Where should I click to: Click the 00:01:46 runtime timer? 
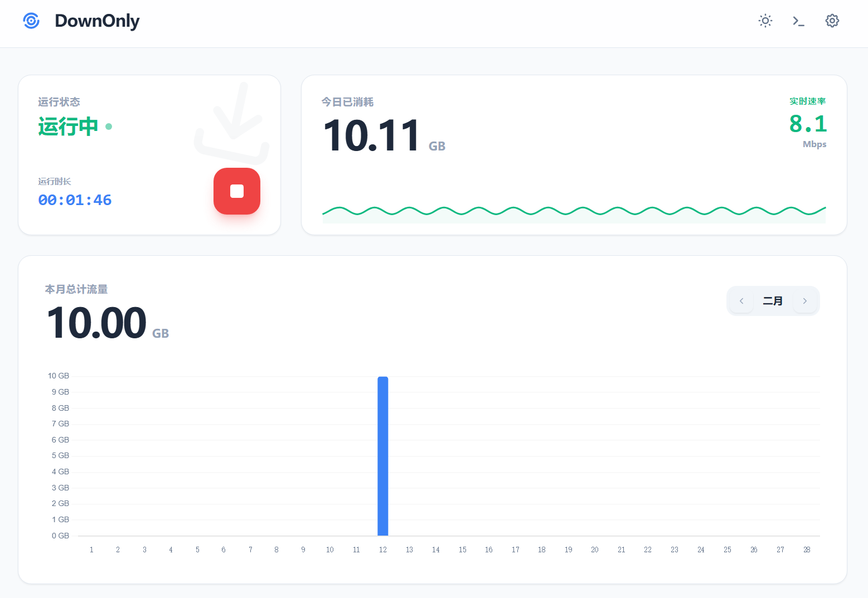[x=75, y=200]
